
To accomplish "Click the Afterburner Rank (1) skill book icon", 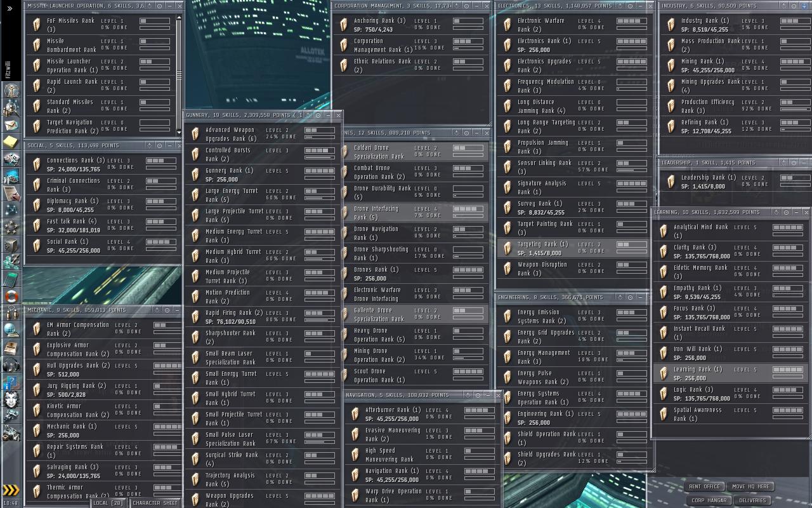I will pos(355,414).
